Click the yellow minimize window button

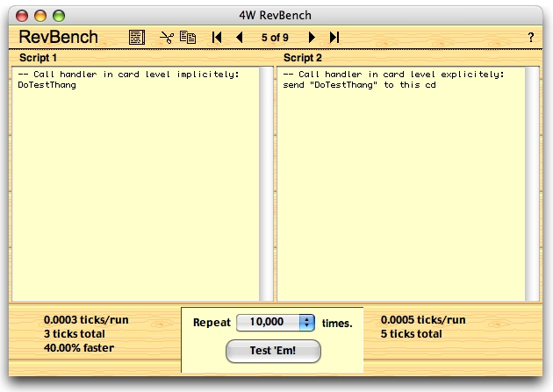tap(40, 15)
